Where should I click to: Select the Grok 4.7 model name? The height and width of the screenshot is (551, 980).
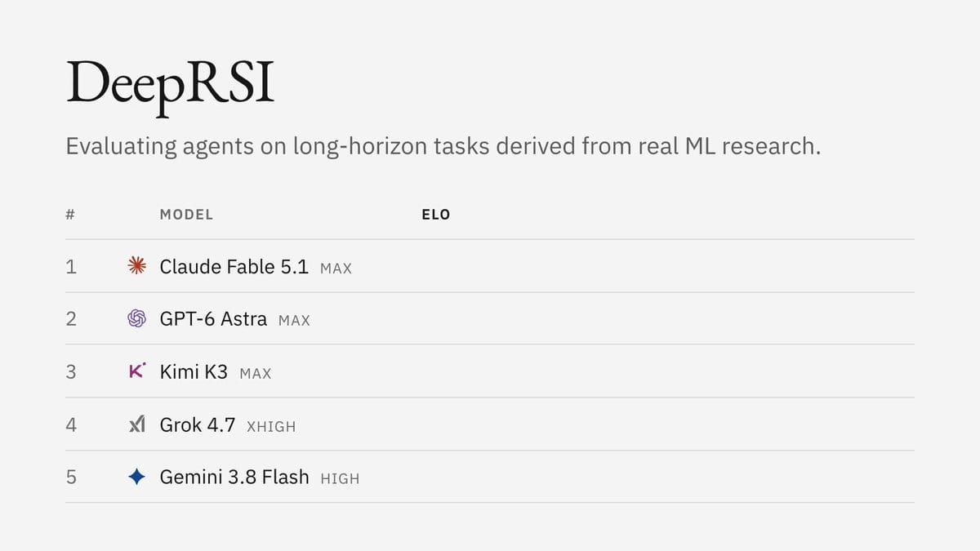198,425
